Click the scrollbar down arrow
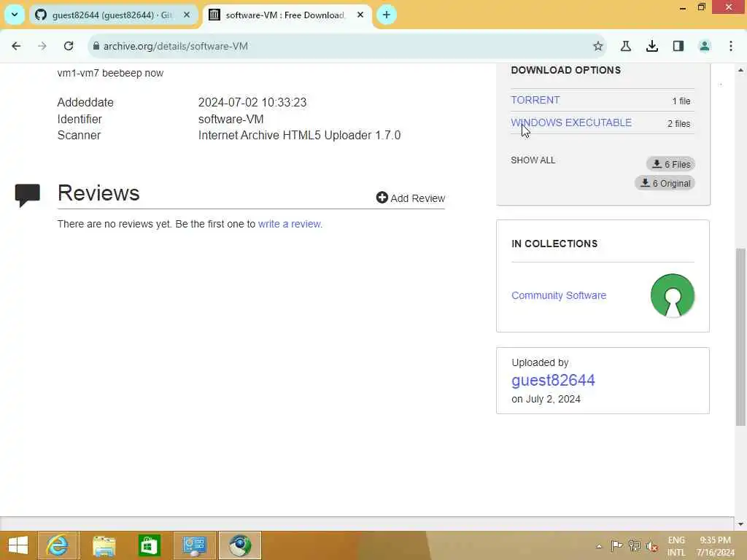This screenshot has height=560, width=747. point(740,524)
